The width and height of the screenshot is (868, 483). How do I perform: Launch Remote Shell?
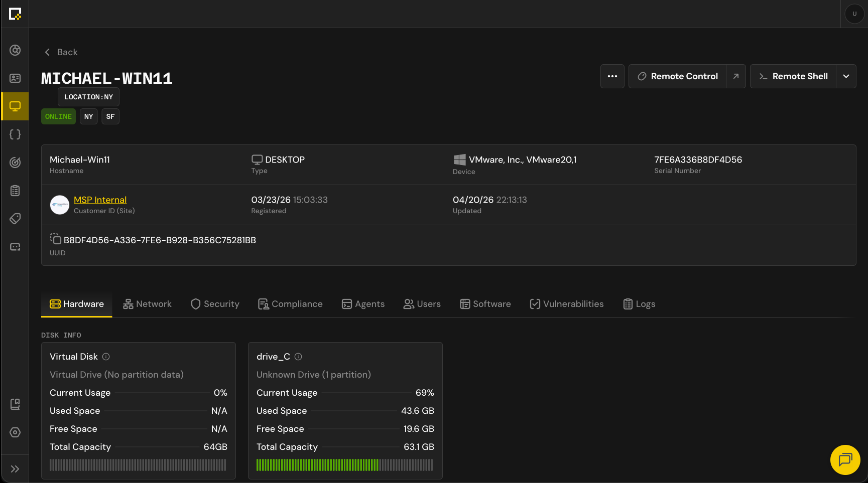pyautogui.click(x=793, y=76)
